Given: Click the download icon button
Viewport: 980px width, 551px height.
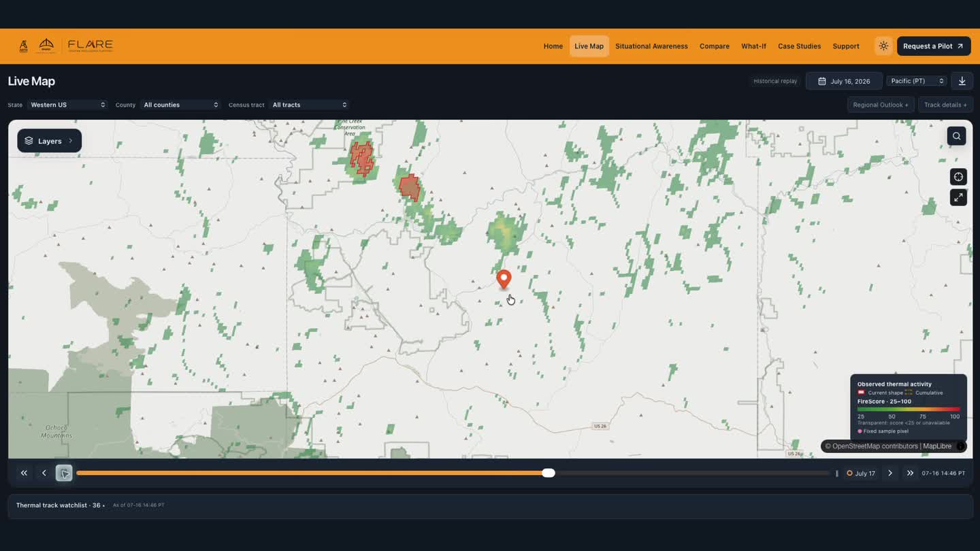Looking at the screenshot, I should pos(962,81).
